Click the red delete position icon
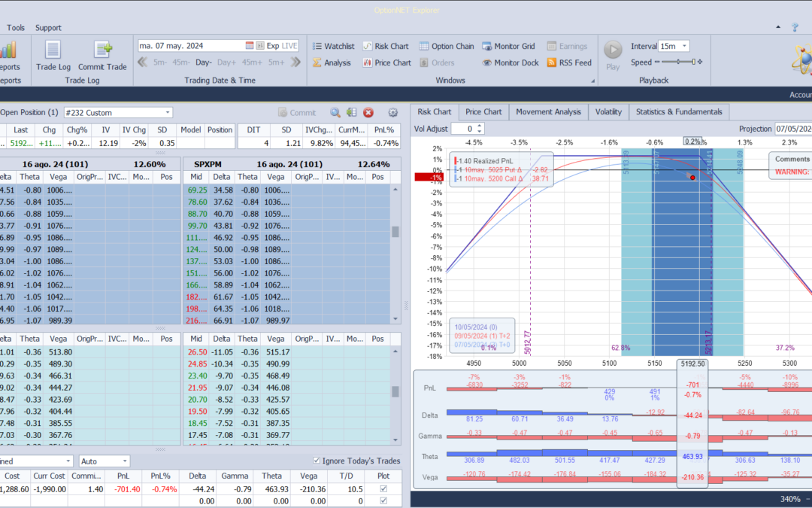The image size is (812, 508). [368, 113]
